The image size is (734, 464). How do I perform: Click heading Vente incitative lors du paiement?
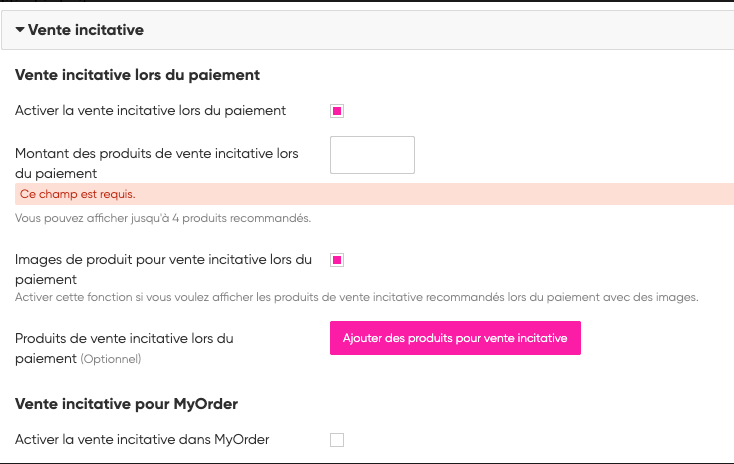[x=138, y=75]
